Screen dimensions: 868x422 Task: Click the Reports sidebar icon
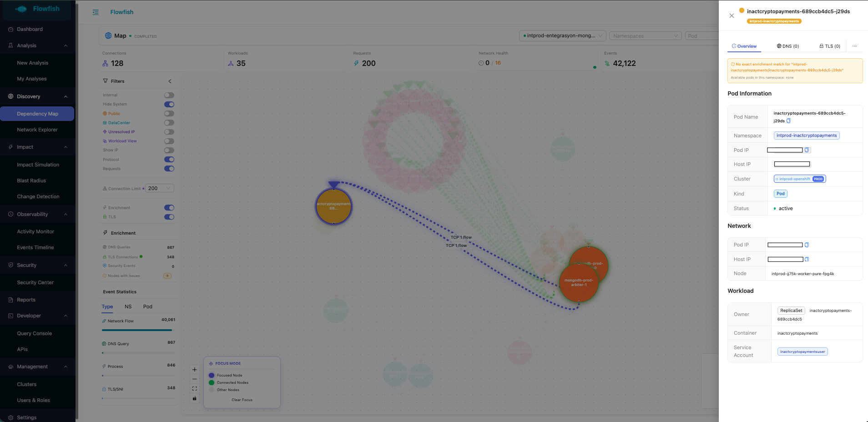[x=11, y=300]
